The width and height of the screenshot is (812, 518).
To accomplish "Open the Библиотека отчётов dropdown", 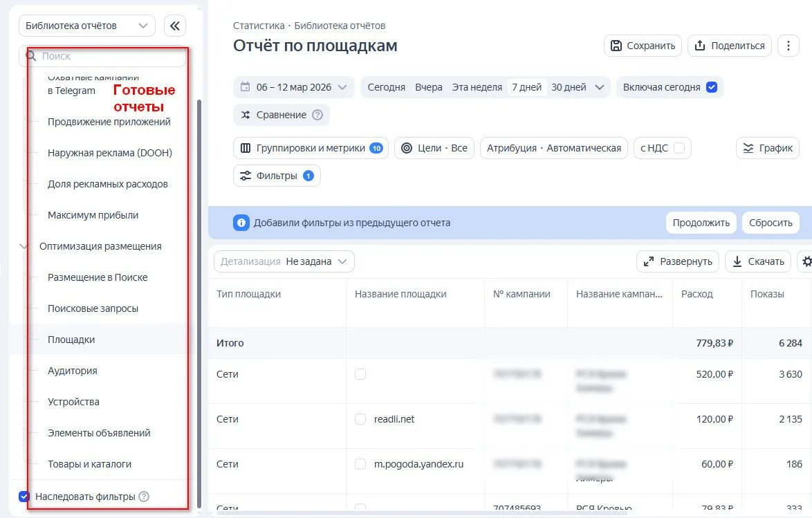I will click(87, 26).
